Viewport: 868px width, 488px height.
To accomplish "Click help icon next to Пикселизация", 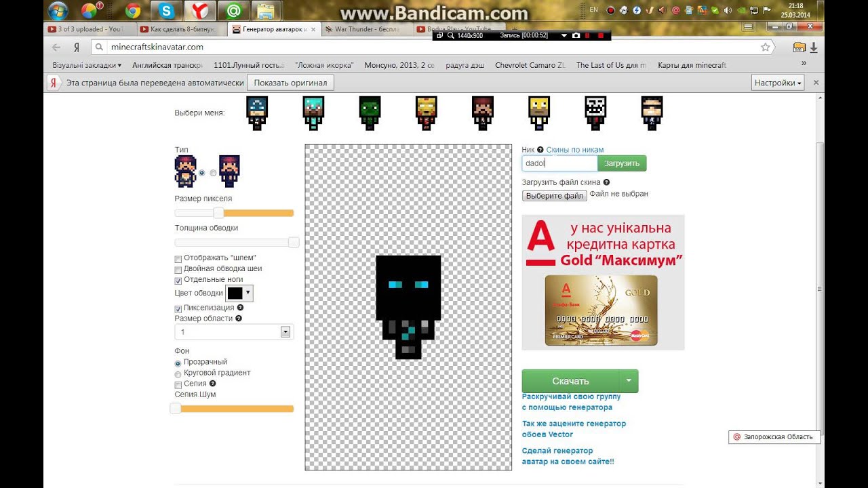I will [x=240, y=308].
